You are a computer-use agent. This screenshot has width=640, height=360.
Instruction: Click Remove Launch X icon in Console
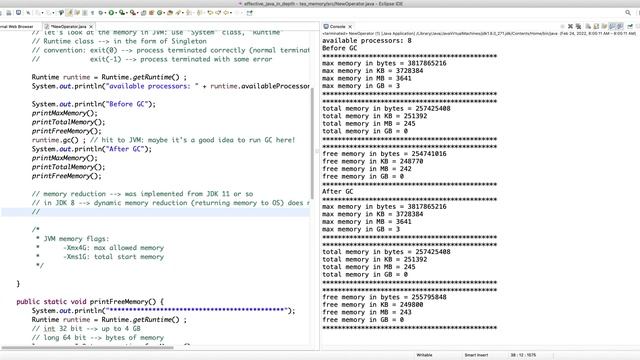click(x=571, y=26)
